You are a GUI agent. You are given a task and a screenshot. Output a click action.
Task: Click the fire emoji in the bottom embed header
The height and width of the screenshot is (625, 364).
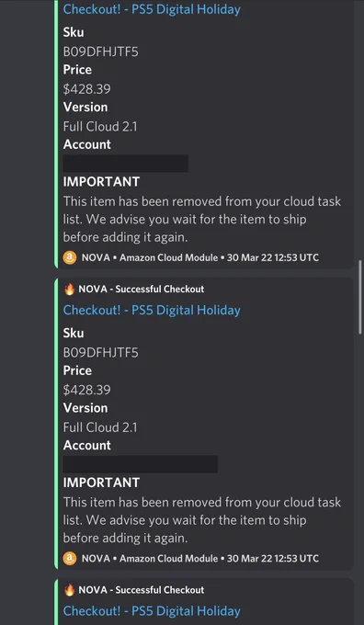[69, 590]
